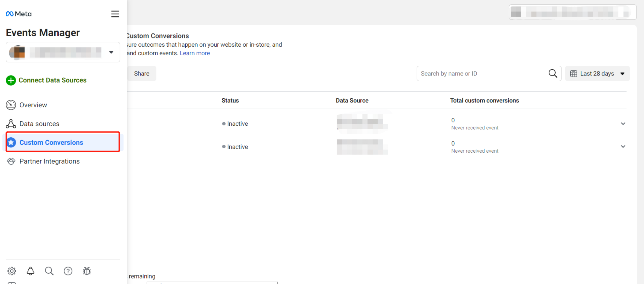Open settings gear icon in sidebar footer

[x=12, y=271]
